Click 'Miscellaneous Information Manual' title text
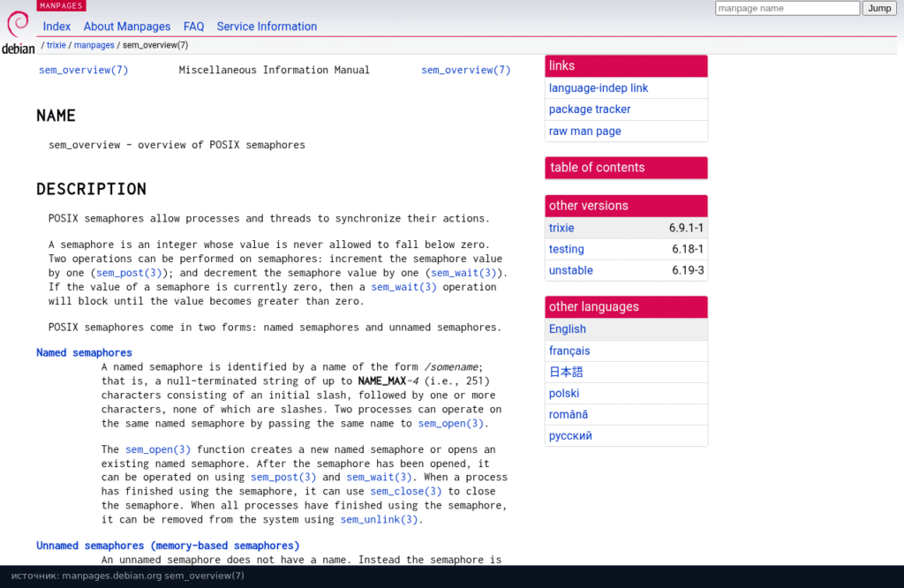This screenshot has width=904, height=588. [274, 70]
